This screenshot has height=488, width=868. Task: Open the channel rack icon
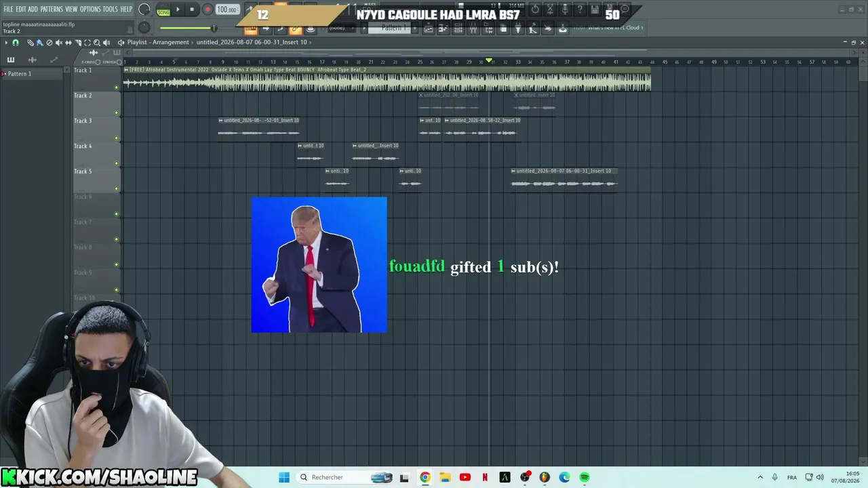coord(458,28)
